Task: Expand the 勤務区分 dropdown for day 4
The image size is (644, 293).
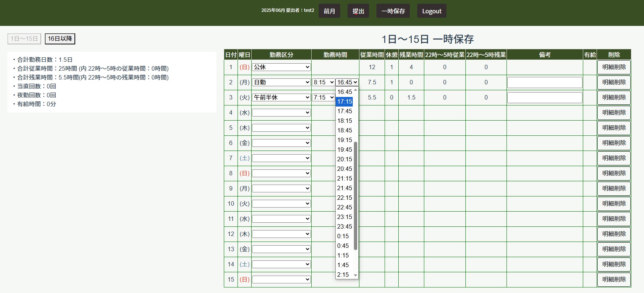Action: click(281, 112)
